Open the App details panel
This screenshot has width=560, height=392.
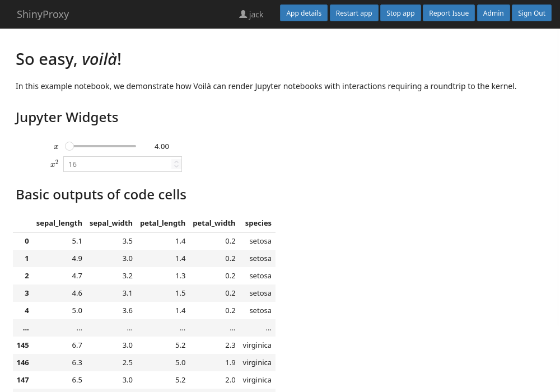coord(304,13)
